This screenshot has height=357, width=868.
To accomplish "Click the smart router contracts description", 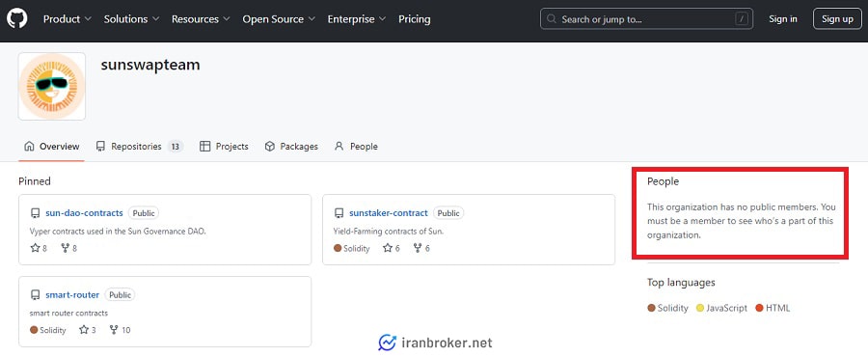I will pos(68,314).
